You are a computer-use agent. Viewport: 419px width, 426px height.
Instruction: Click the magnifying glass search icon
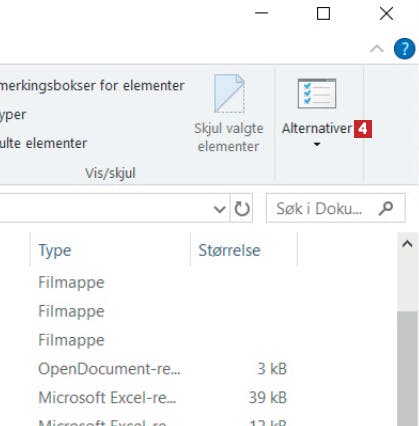[x=386, y=209]
